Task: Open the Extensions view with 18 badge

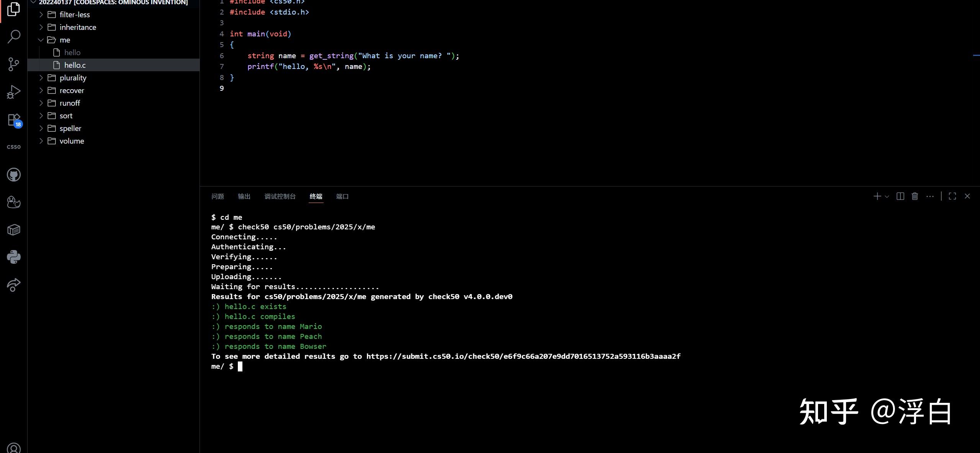Action: click(14, 120)
